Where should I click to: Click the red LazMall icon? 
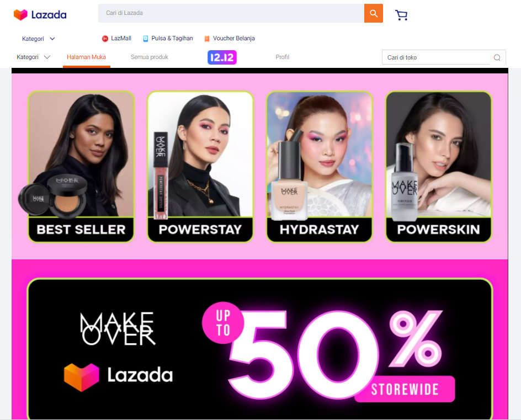point(105,39)
